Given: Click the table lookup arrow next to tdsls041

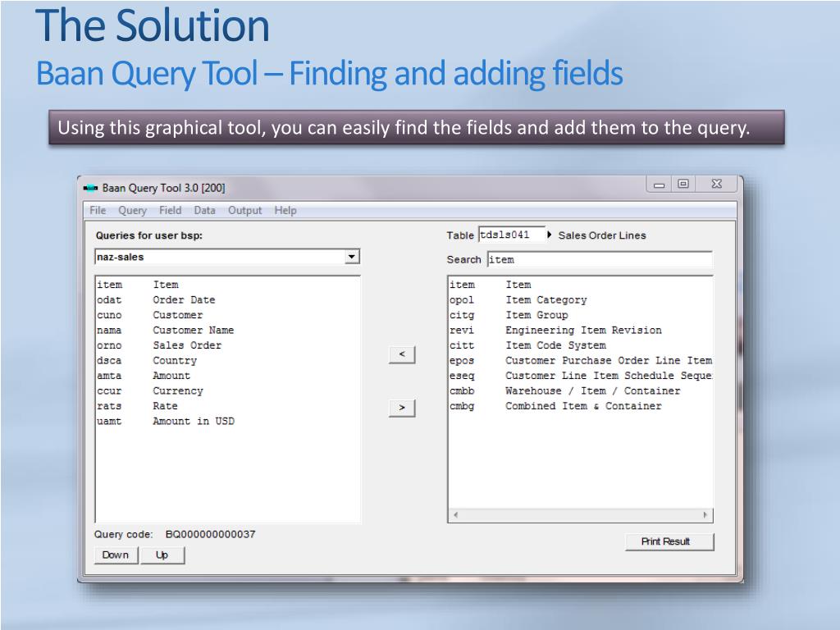Looking at the screenshot, I should coord(549,235).
